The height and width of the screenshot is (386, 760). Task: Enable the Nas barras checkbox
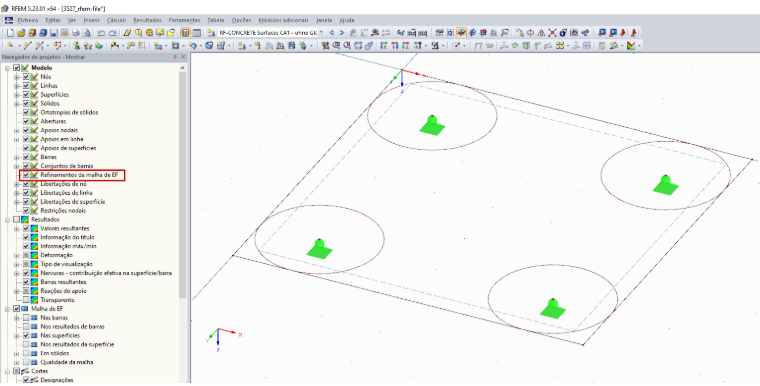[26, 318]
